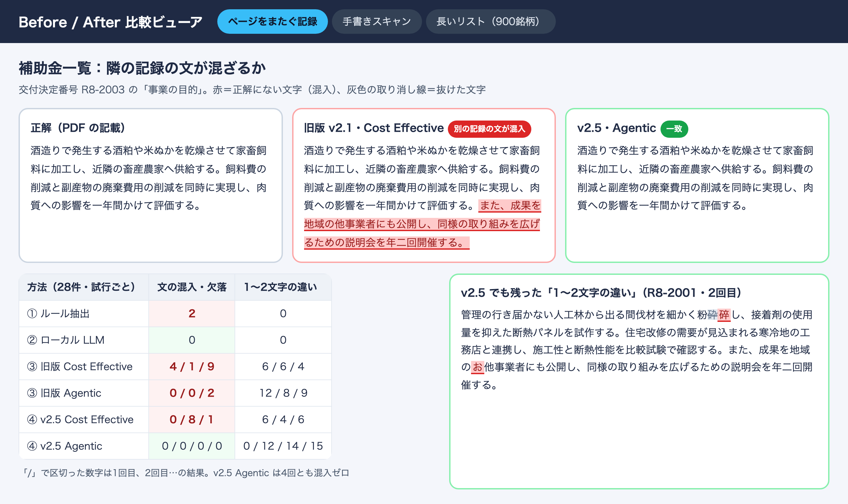Click the v2.5 でも残った panel heading
The height and width of the screenshot is (504, 848).
click(601, 292)
